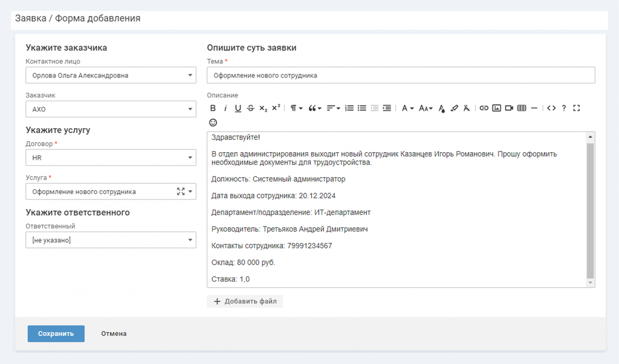Open the Контактное лицо dropdown

coord(111,75)
